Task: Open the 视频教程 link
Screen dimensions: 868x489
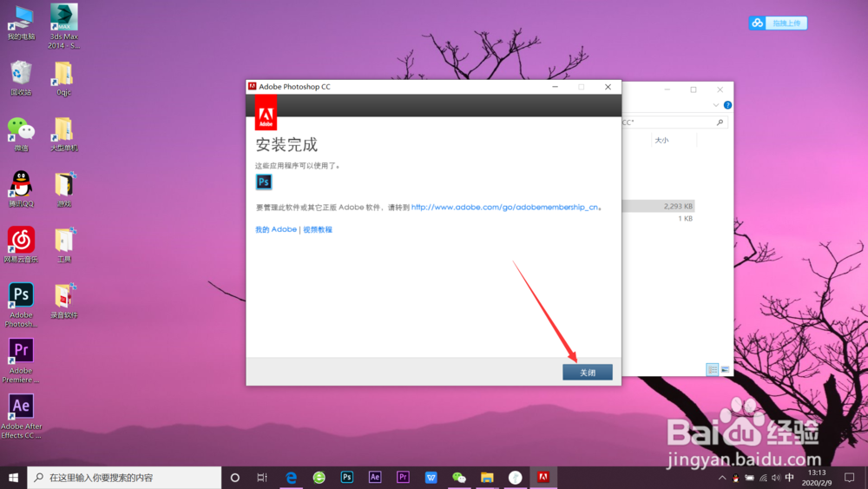Action: tap(318, 229)
